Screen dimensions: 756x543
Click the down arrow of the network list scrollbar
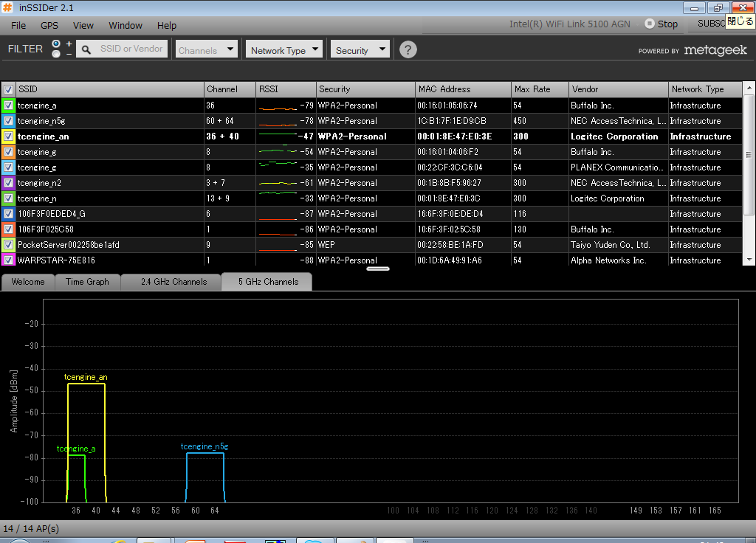point(749,259)
